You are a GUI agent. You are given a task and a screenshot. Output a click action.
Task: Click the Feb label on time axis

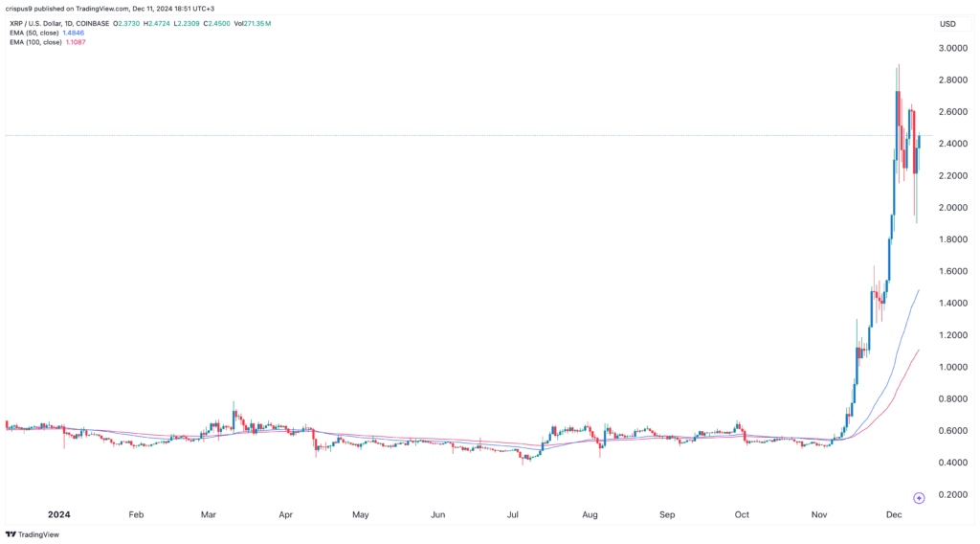[136, 514]
